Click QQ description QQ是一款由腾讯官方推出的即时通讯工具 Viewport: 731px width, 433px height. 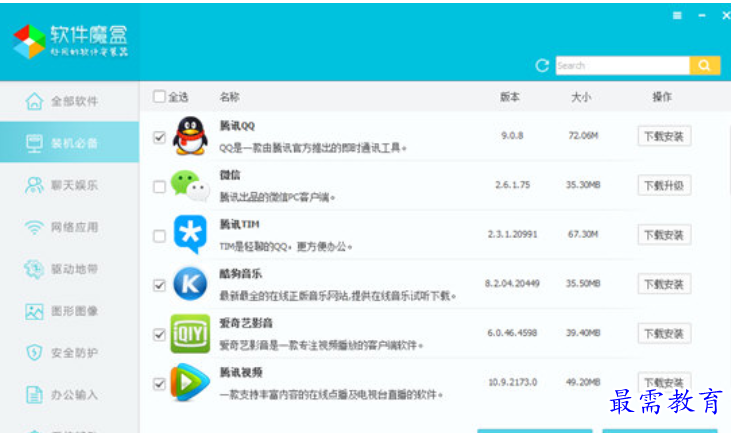(313, 148)
